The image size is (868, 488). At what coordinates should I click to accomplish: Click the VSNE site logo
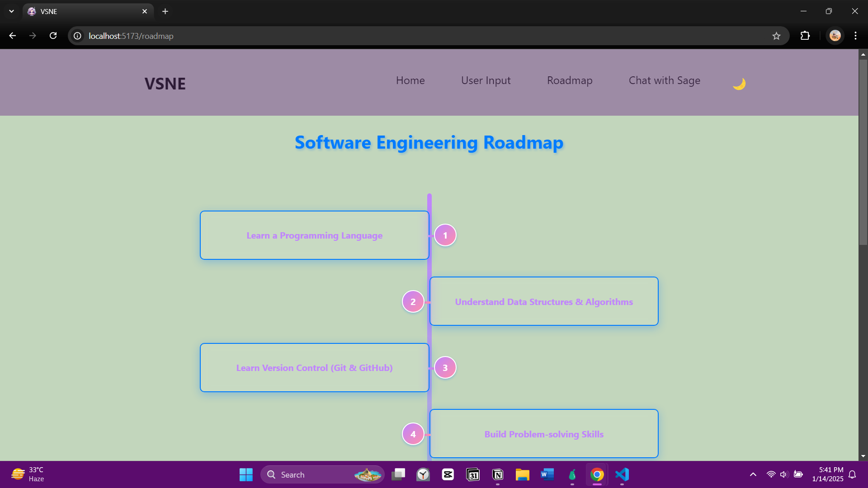pos(165,84)
